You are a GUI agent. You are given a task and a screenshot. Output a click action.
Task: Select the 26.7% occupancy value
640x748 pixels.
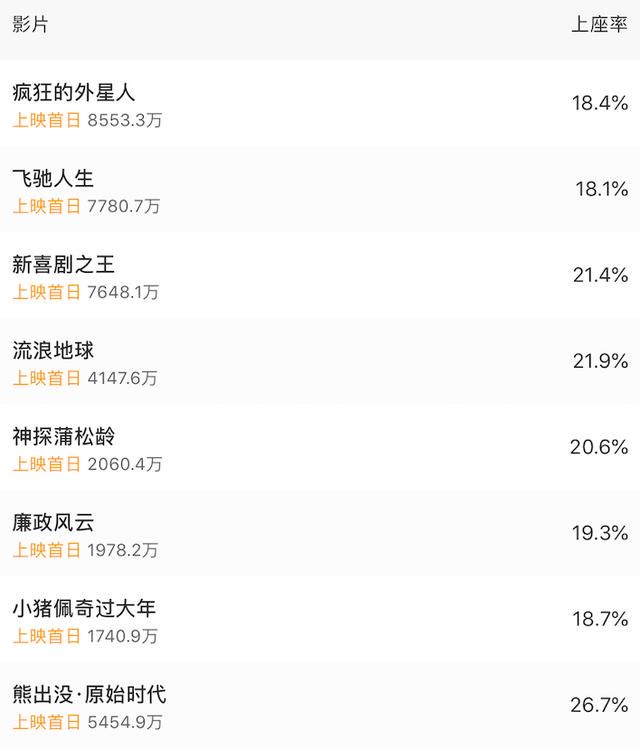tap(599, 705)
